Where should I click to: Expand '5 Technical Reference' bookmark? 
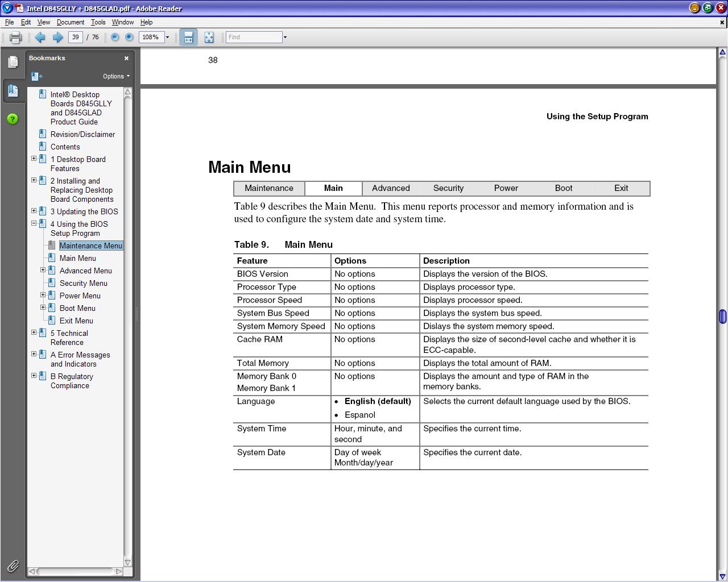(x=34, y=332)
